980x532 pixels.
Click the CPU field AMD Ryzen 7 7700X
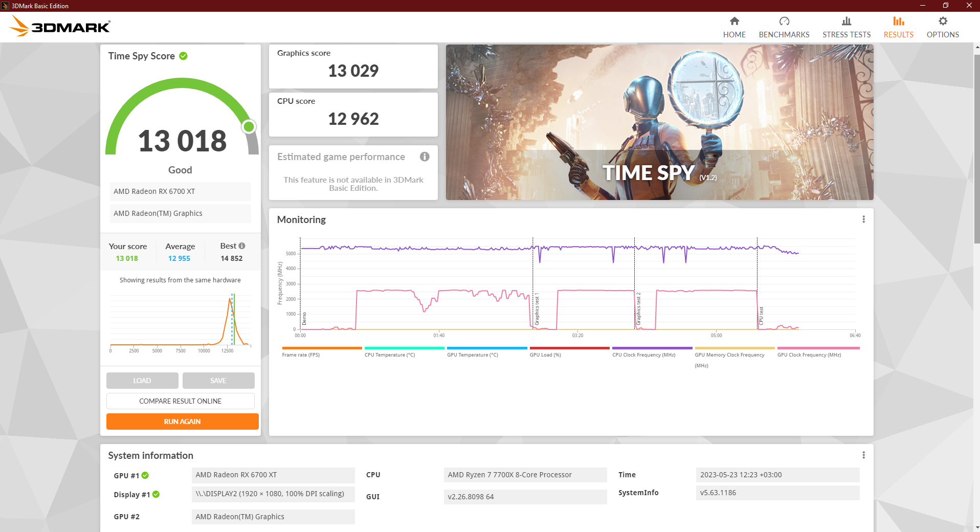coord(525,475)
